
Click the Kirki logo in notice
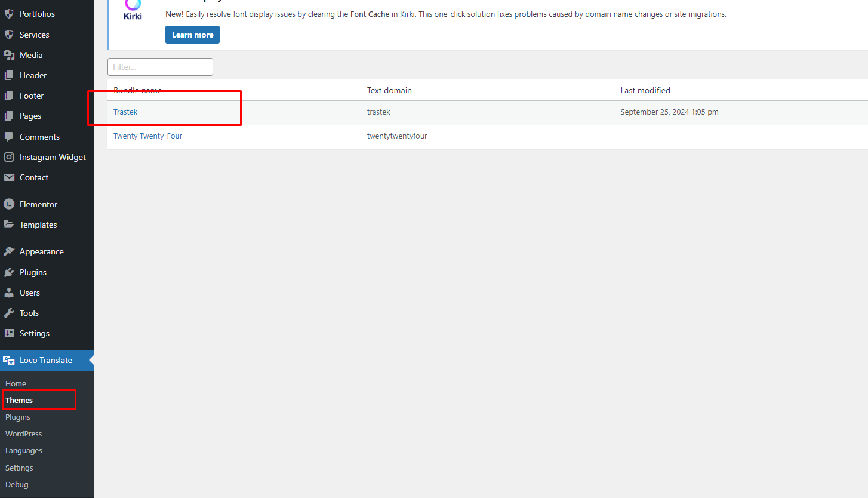coord(133,11)
